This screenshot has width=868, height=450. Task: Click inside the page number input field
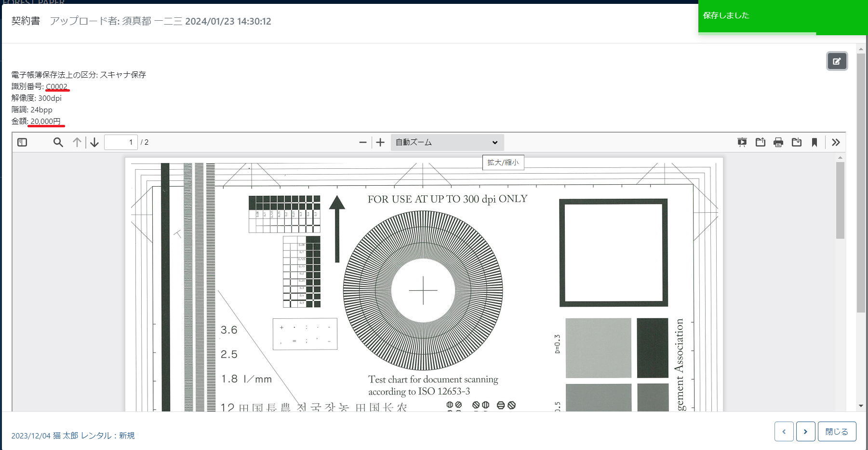121,142
